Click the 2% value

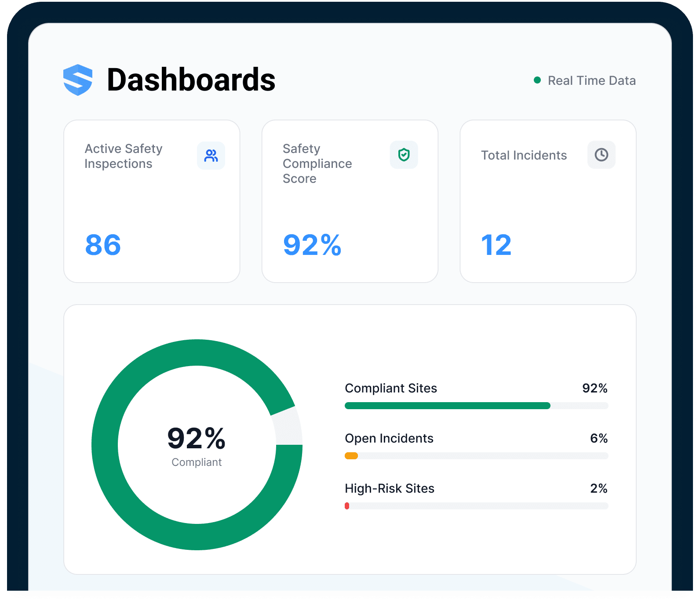tap(599, 488)
